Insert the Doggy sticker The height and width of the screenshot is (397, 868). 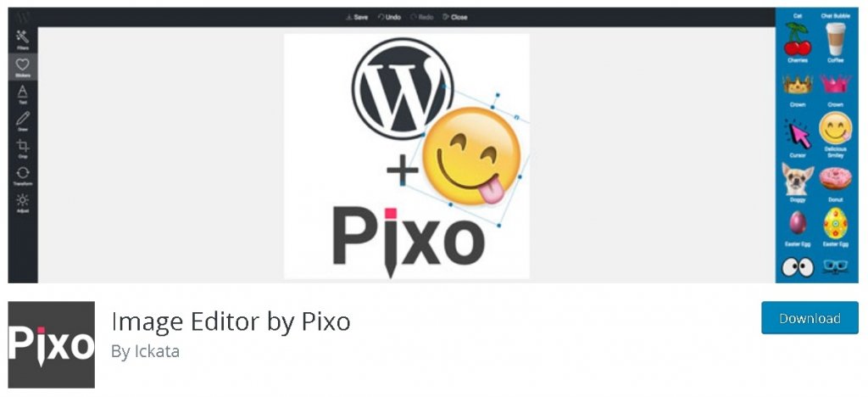click(797, 182)
